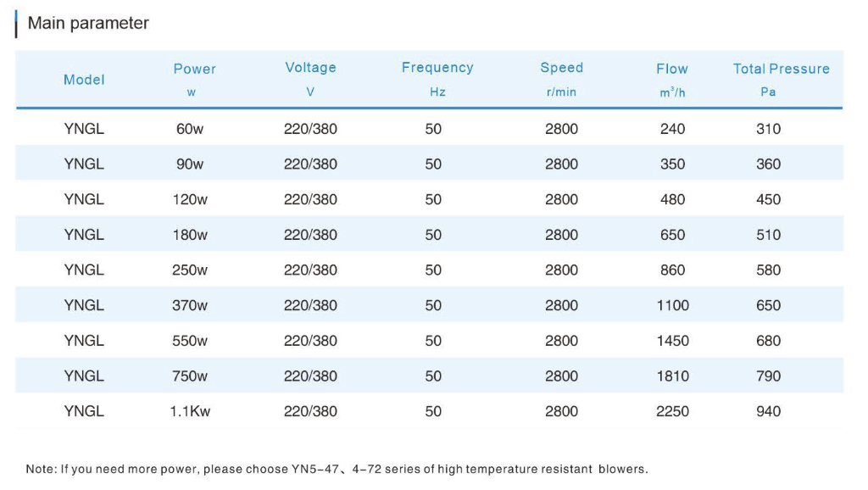
Task: Click the 'm³/h' unit label
Action: tap(672, 92)
